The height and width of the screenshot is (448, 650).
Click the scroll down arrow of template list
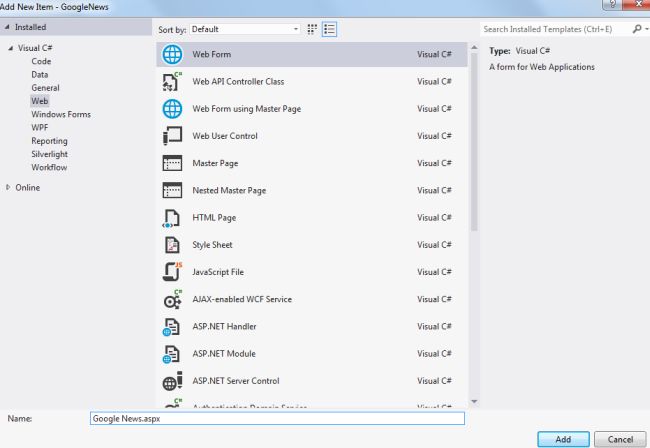[474, 401]
